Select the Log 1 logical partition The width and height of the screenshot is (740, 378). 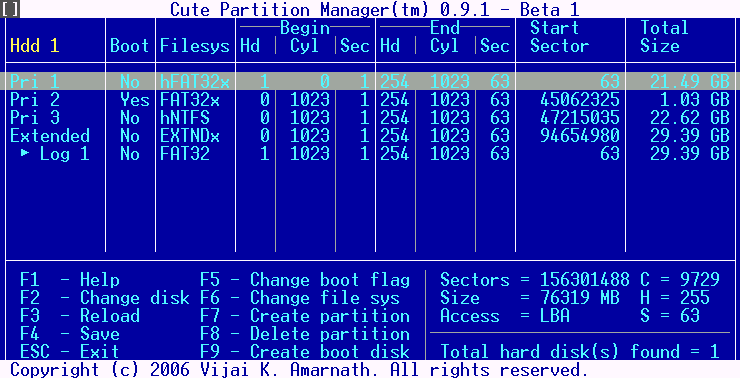pyautogui.click(x=370, y=154)
